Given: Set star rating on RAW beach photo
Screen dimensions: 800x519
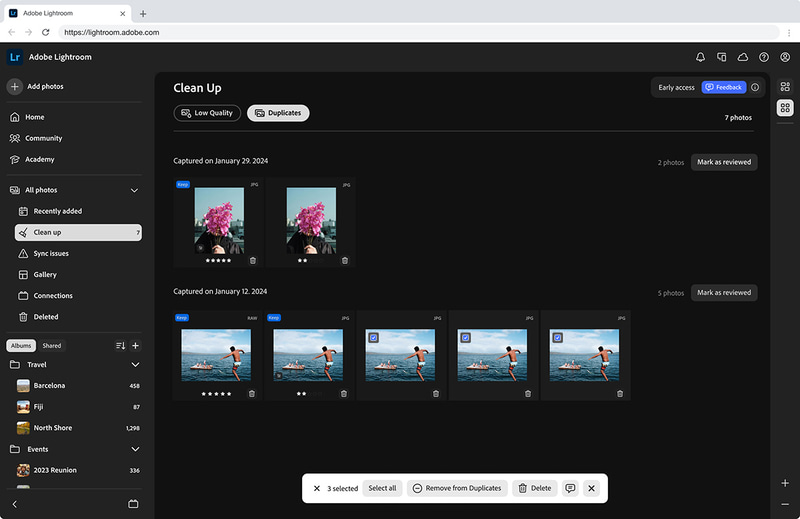Looking at the screenshot, I should click(216, 394).
